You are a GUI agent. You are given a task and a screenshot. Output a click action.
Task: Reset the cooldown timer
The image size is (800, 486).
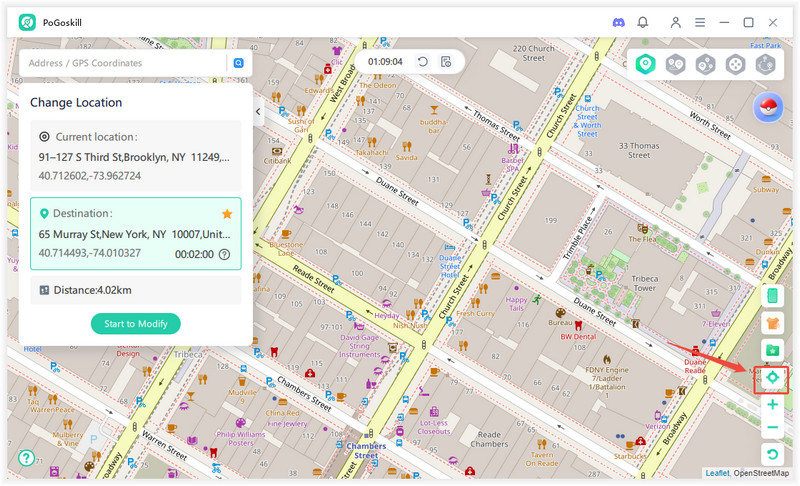[x=423, y=62]
